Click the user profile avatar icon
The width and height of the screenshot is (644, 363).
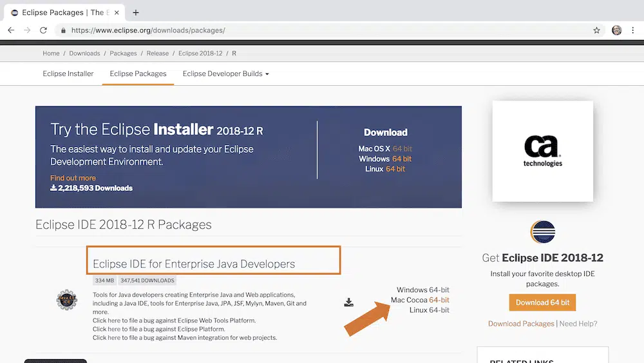pyautogui.click(x=616, y=30)
